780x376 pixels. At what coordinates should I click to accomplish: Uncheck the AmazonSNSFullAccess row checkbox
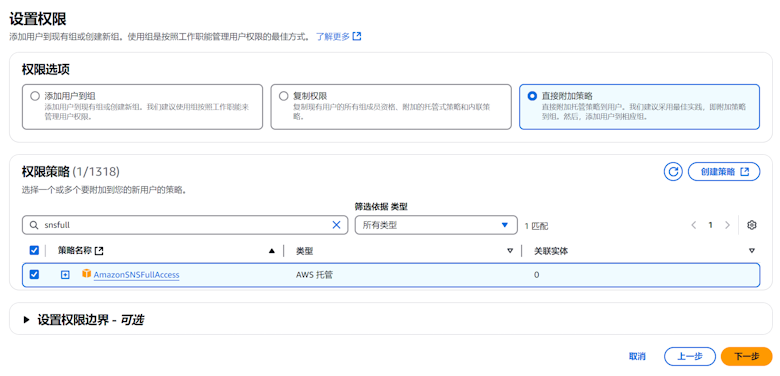34,275
